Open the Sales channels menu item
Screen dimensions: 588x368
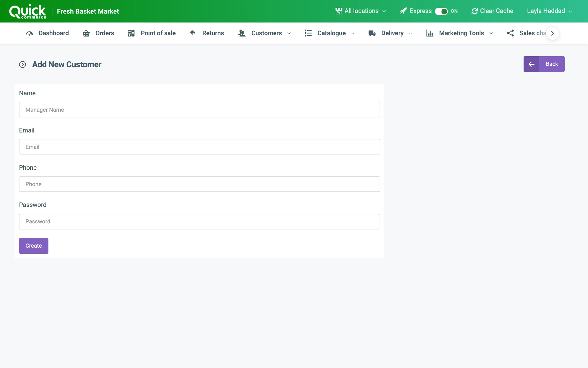point(526,33)
